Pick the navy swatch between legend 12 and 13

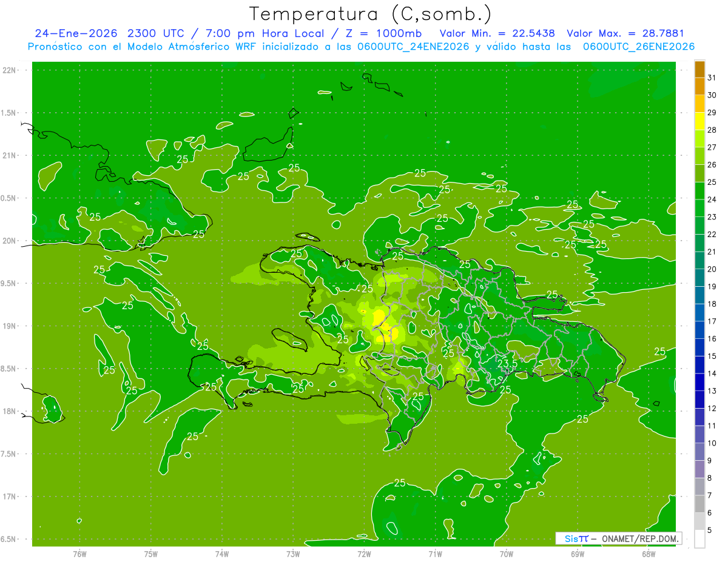699,400
